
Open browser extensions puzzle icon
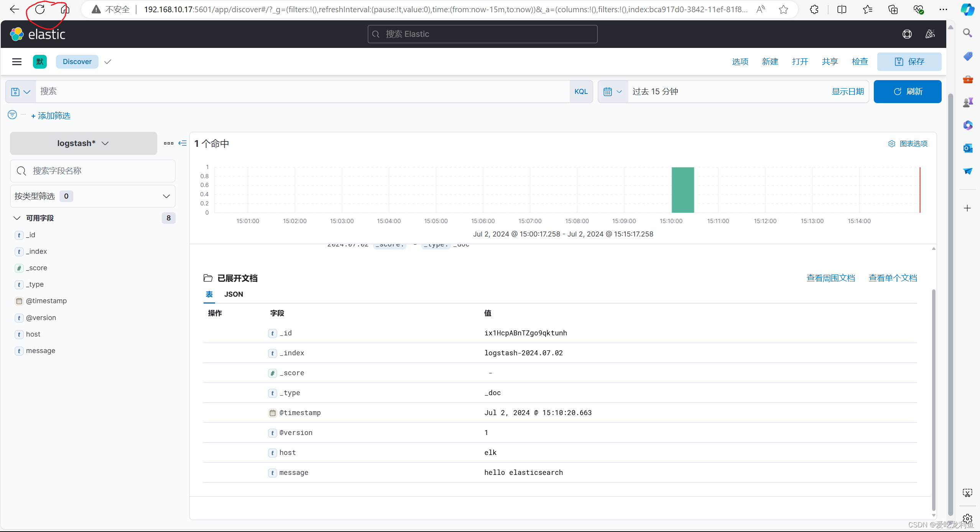[x=814, y=9]
